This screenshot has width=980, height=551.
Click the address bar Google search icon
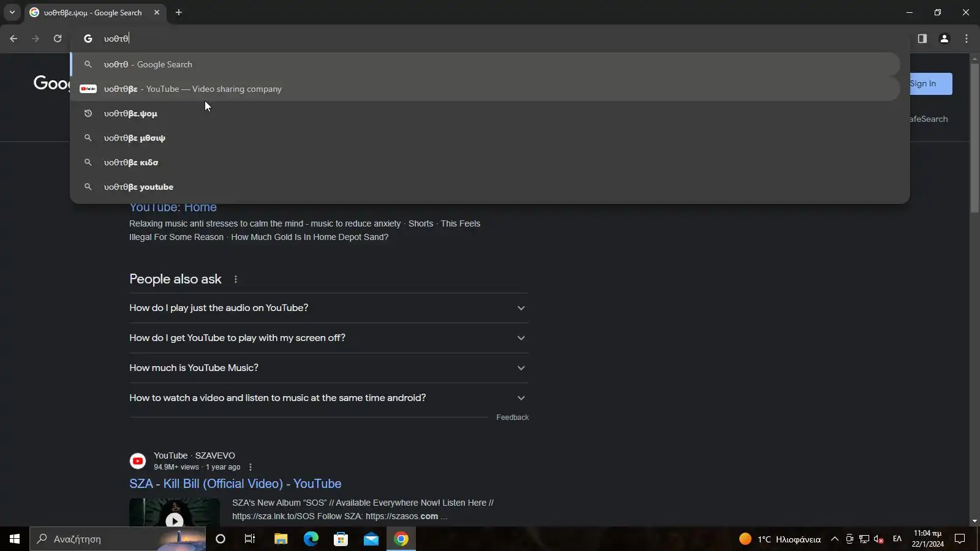[88, 39]
